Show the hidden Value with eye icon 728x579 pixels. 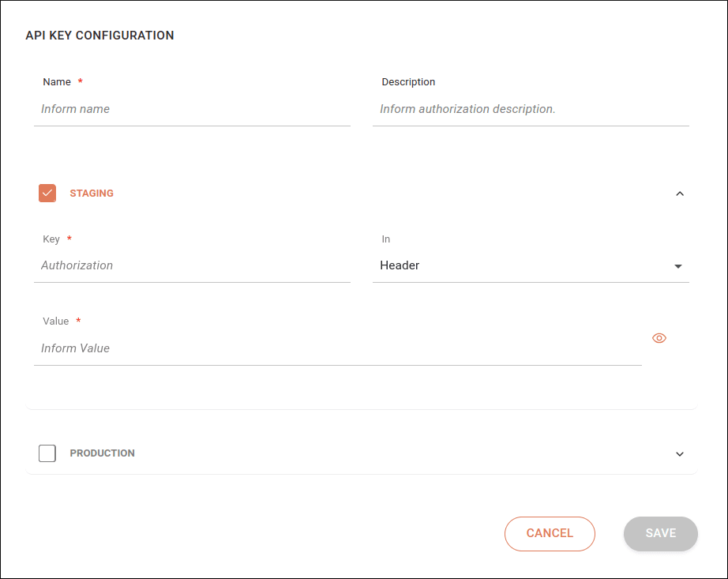click(x=659, y=338)
